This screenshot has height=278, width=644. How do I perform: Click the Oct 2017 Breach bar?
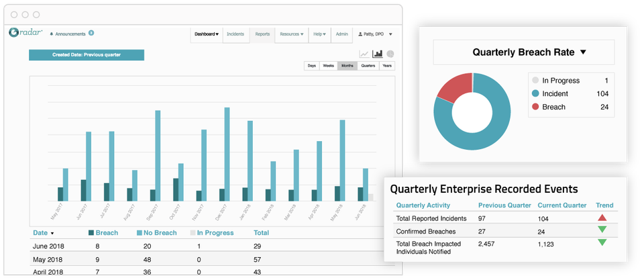176,189
